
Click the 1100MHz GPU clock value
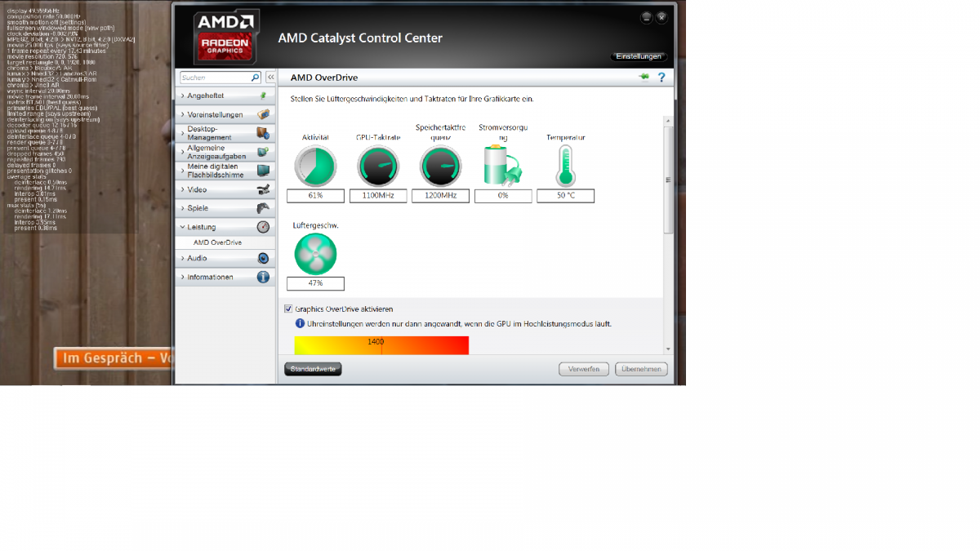[378, 196]
